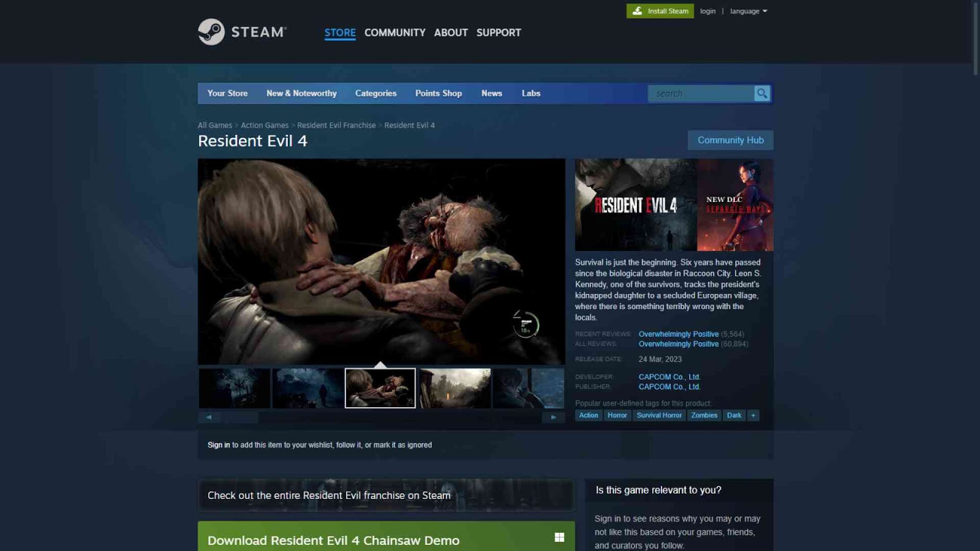Click the search magnifier icon
This screenshot has width=980, height=551.
pyautogui.click(x=762, y=93)
